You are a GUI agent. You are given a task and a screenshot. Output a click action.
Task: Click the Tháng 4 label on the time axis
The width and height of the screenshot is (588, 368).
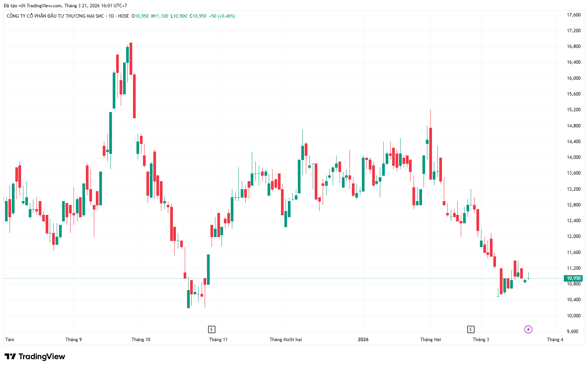555,340
